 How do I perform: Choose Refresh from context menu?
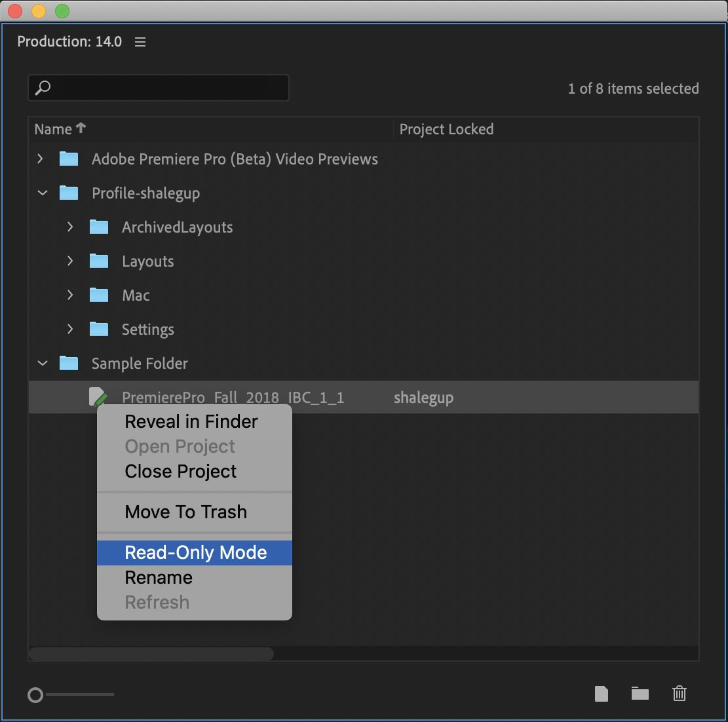[x=195, y=602]
